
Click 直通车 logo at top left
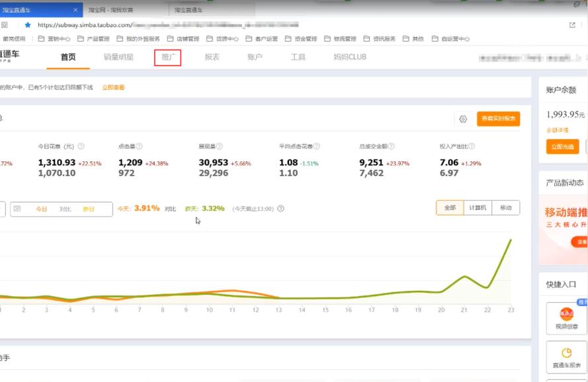point(9,55)
